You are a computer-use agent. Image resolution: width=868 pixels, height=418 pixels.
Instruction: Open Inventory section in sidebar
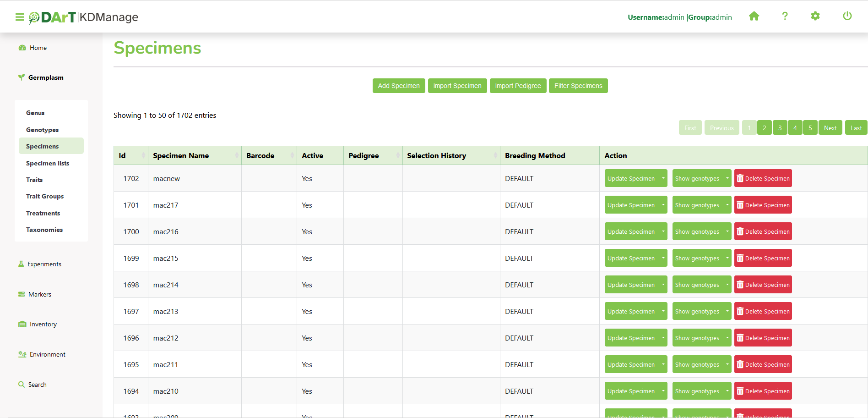43,324
